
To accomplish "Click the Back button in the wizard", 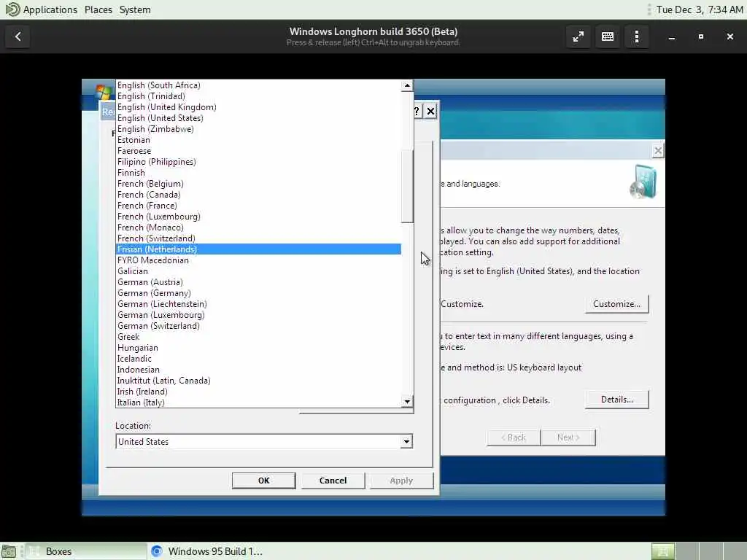I will click(x=514, y=437).
